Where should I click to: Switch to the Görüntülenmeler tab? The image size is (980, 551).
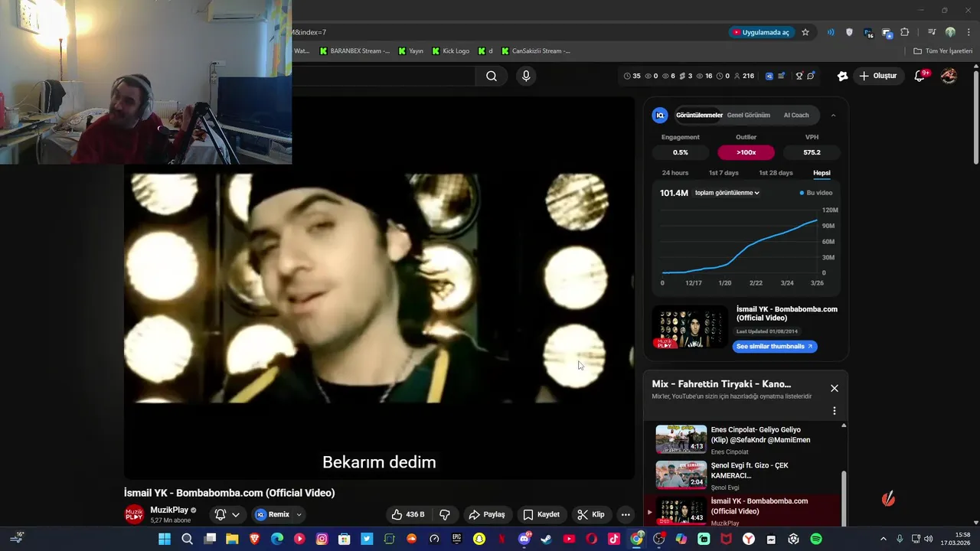coord(699,115)
